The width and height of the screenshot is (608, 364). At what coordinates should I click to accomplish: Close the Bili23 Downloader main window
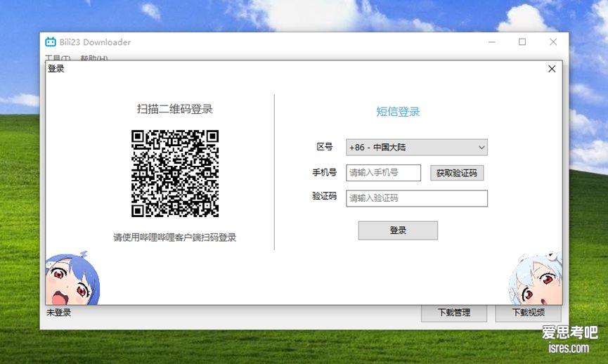coord(553,42)
